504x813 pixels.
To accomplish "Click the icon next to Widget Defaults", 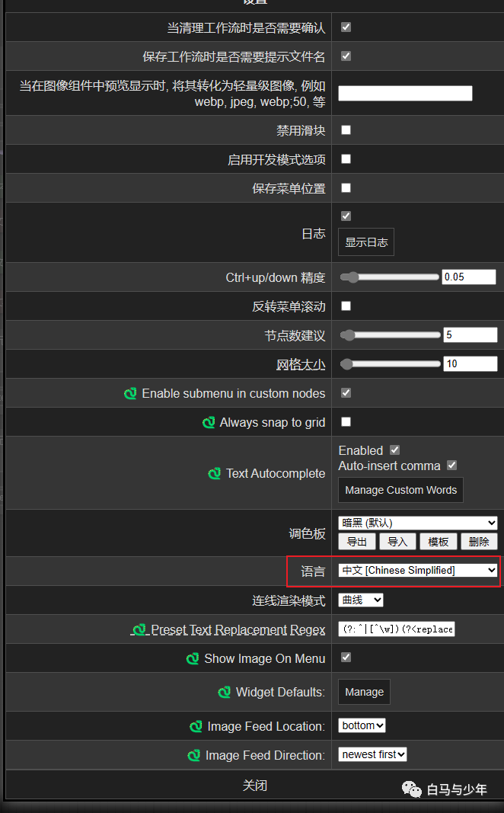I will click(x=224, y=693).
